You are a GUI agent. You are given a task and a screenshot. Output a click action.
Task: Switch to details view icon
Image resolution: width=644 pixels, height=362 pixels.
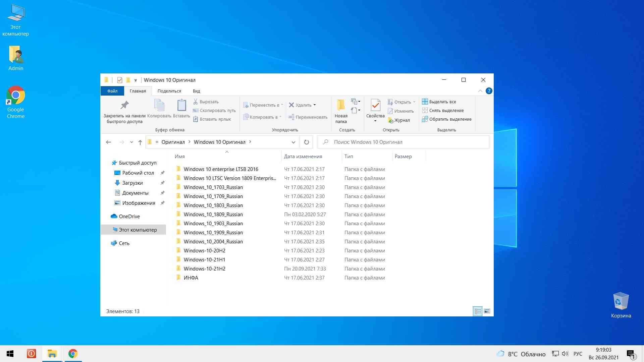[478, 311]
